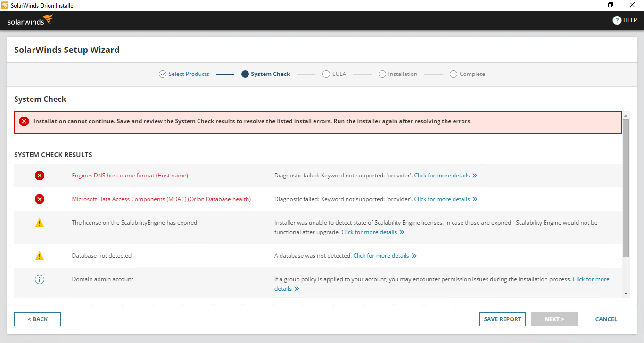644x343 pixels.
Task: Click scrollbar up arrow in results panel
Action: click(626, 116)
